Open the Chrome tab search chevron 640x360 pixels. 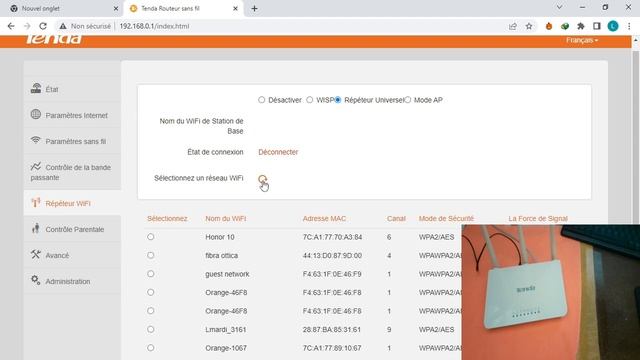tap(559, 7)
